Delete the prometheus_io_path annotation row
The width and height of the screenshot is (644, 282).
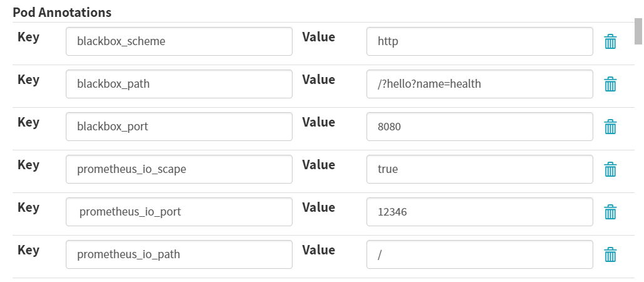click(x=610, y=254)
